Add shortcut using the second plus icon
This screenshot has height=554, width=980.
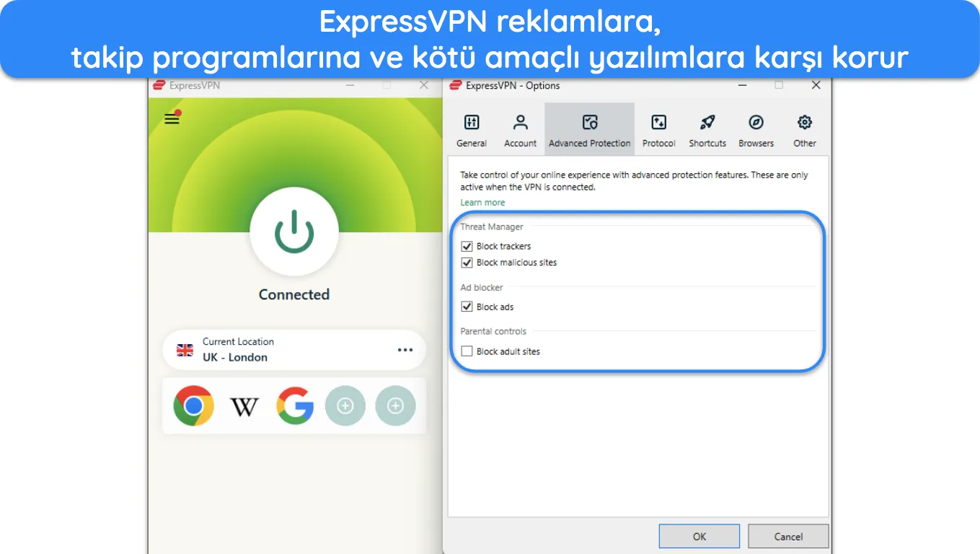pos(395,405)
